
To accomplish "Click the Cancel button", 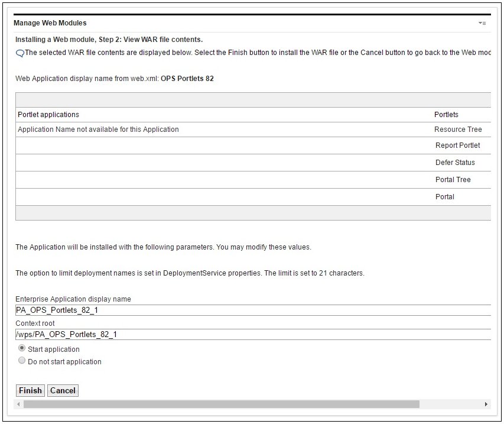I will [x=63, y=390].
